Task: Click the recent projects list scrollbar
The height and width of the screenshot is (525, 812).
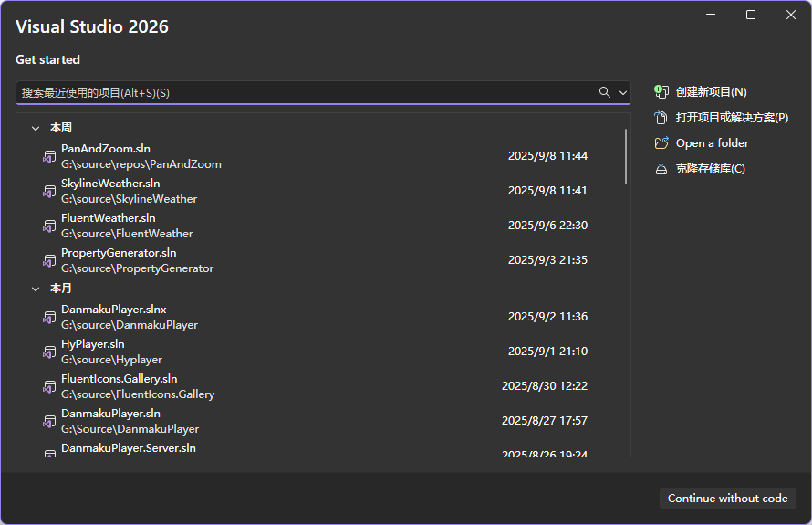Action: [626, 157]
